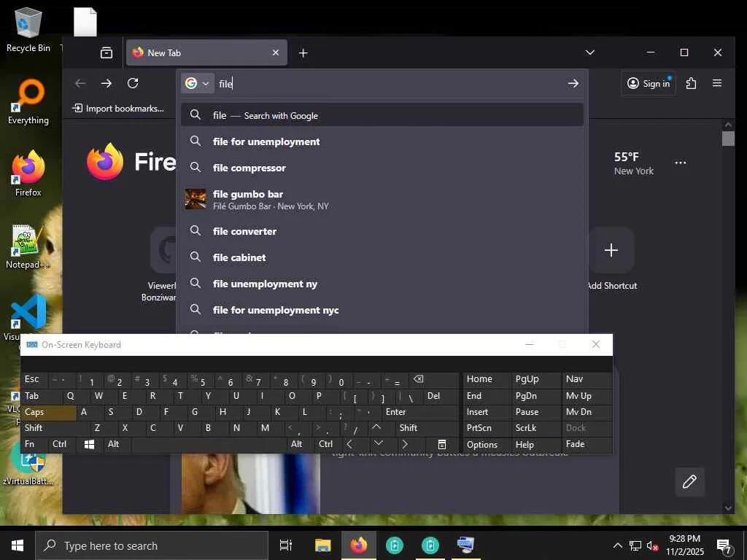747x560 pixels.
Task: Open Firefox hamburger application menu
Action: 717,83
